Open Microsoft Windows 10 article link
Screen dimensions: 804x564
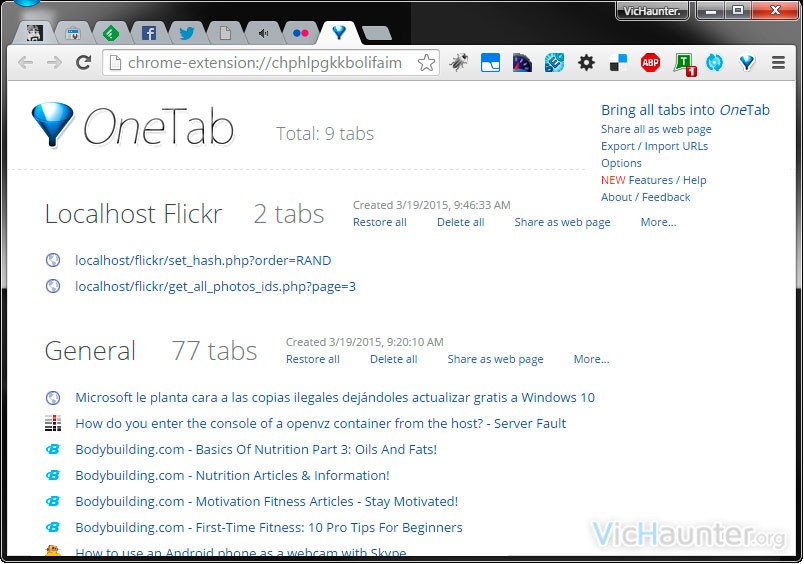[x=335, y=398]
